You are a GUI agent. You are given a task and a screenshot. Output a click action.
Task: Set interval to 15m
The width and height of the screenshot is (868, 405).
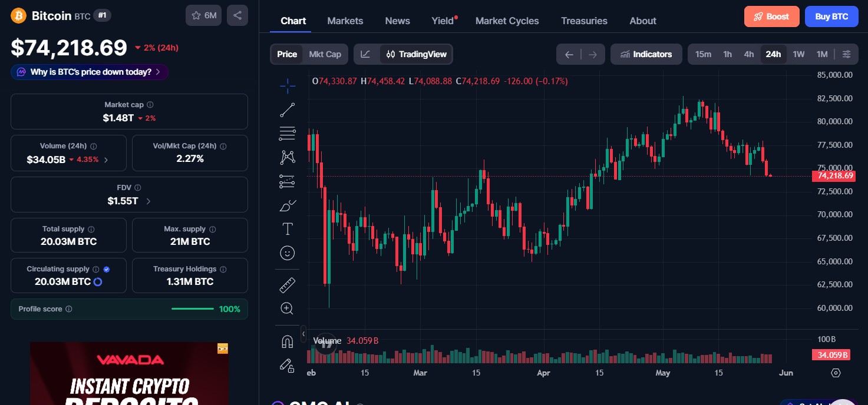pos(703,54)
